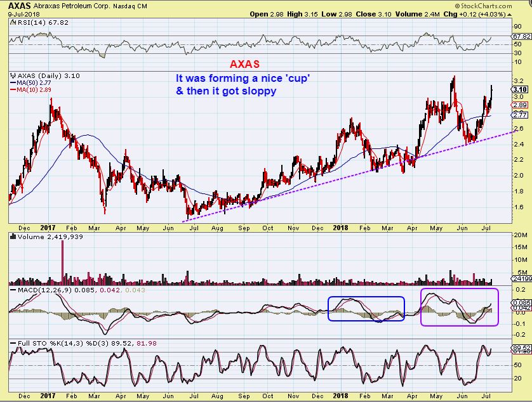Click the Volume 2,419,939 panel label
This screenshot has height=402, width=532.
[50, 237]
